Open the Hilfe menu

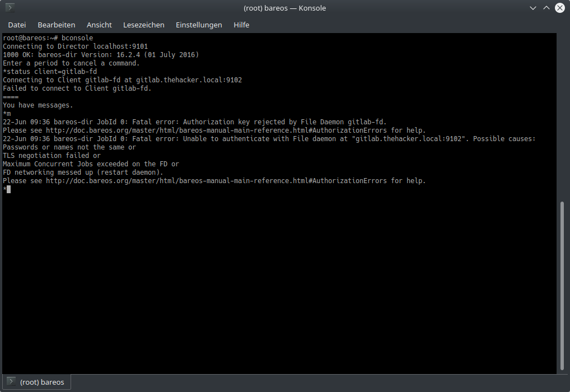click(x=241, y=25)
